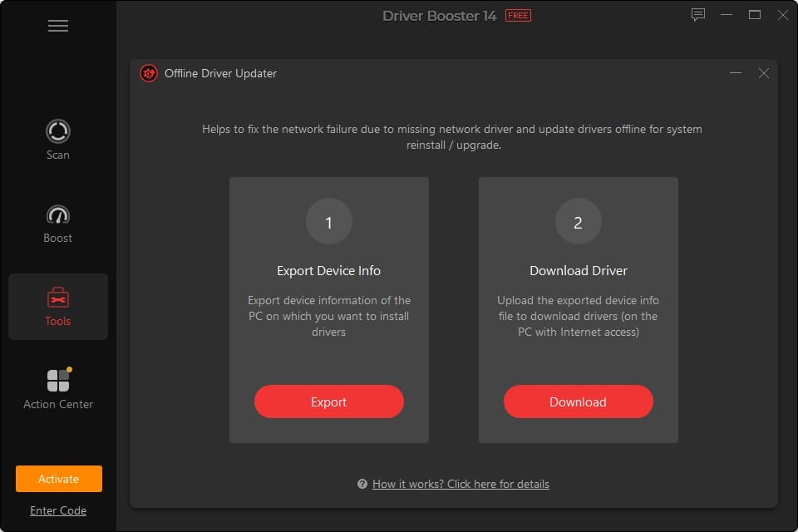Screen dimensions: 798x532
Task: Click the Download button
Action: point(579,401)
